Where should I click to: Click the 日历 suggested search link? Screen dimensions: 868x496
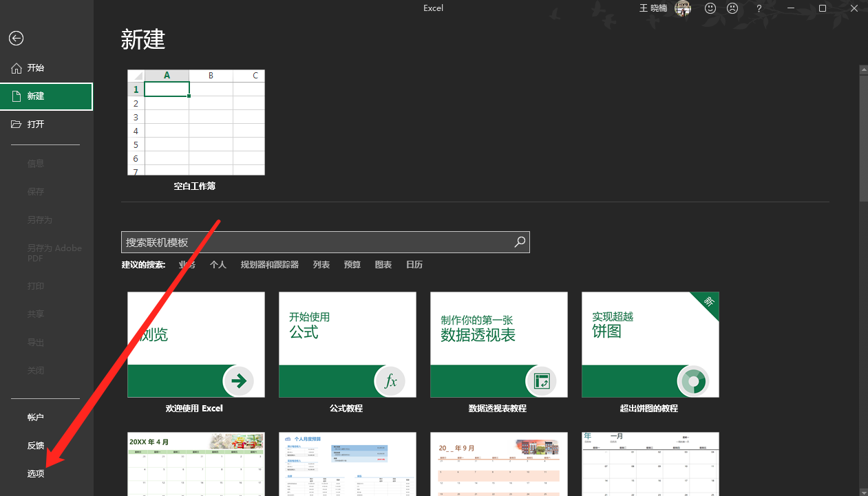[414, 265]
